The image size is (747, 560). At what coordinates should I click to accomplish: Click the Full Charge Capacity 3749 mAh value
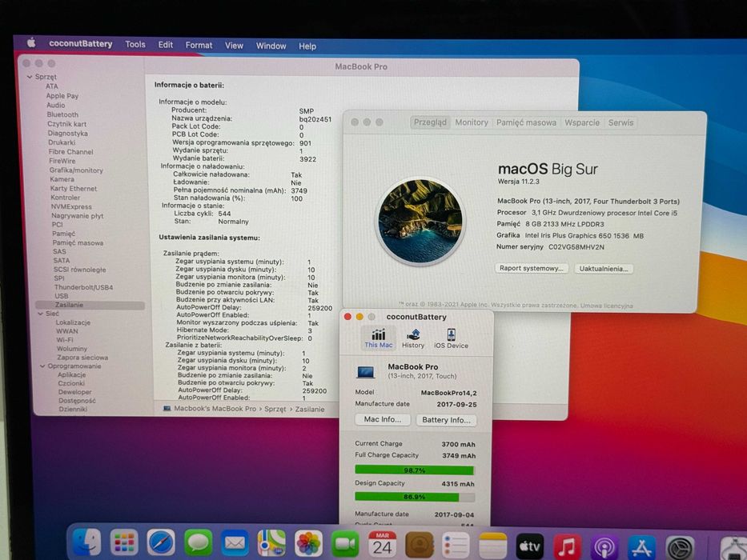[x=458, y=456]
